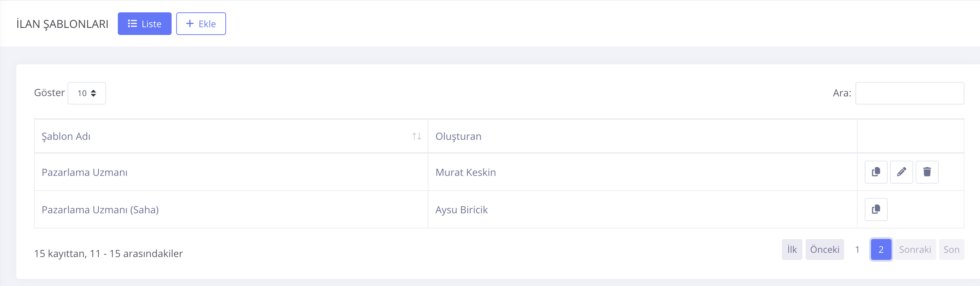The image size is (980, 286).
Task: Click the Aysu Biricik creator cell
Action: pyautogui.click(x=461, y=210)
